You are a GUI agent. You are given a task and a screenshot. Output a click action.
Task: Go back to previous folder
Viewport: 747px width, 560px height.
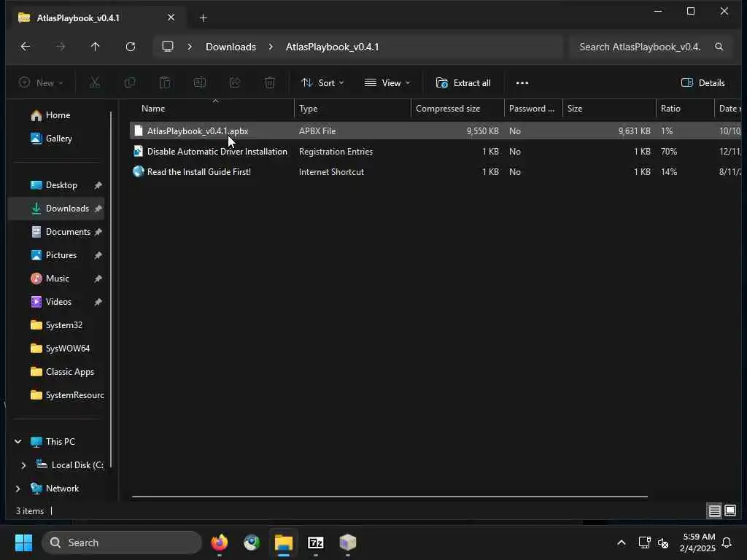26,47
